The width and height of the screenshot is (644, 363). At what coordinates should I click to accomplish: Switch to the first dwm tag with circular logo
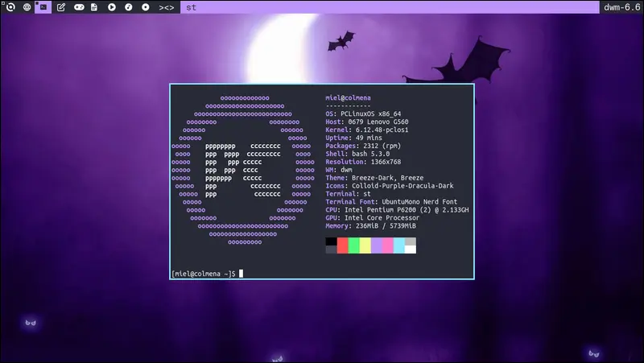(x=10, y=7)
